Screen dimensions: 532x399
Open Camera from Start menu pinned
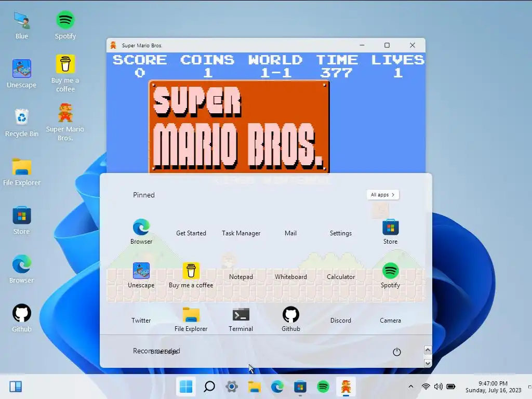[390, 320]
